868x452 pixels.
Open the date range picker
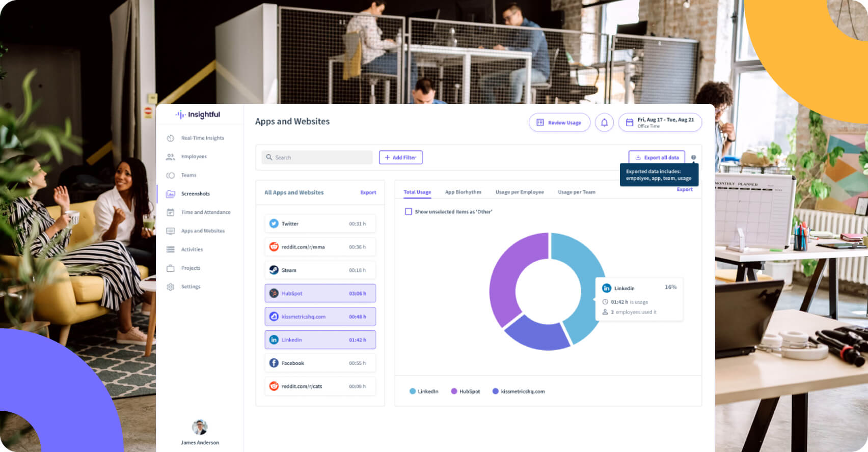(x=660, y=123)
